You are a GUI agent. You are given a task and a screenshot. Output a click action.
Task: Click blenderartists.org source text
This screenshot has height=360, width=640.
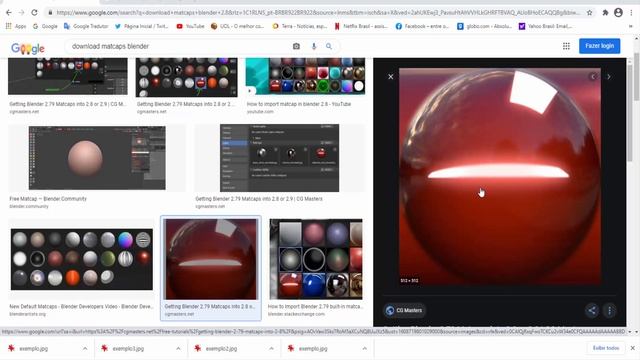[x=28, y=314]
